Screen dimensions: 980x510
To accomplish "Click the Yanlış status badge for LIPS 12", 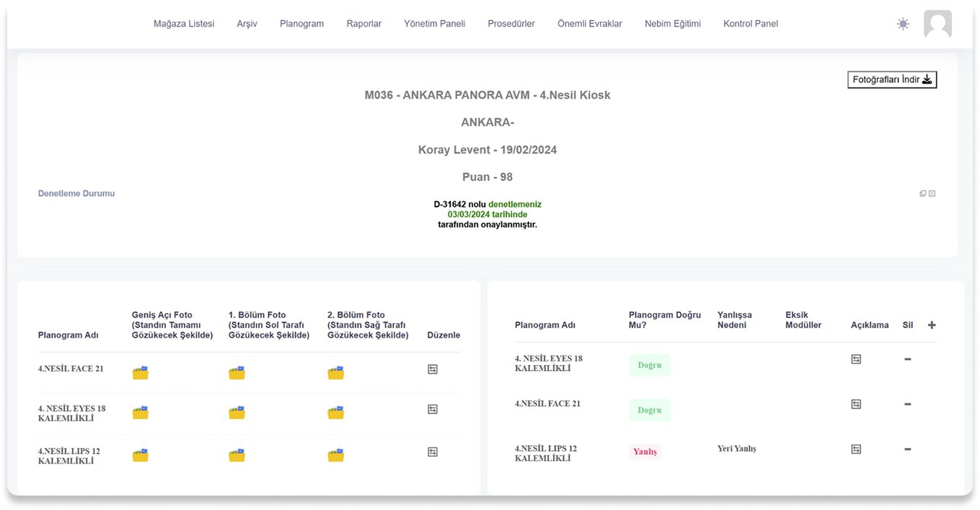I will pos(645,452).
